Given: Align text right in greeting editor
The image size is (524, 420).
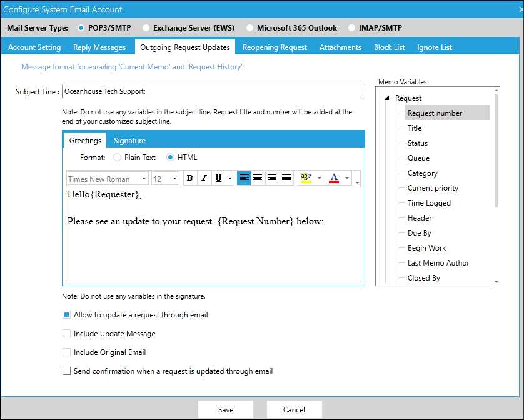Looking at the screenshot, I should (272, 178).
